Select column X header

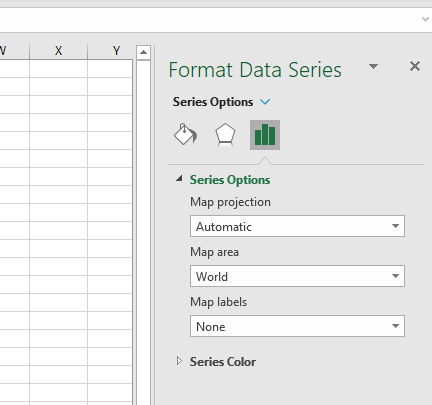pos(58,51)
